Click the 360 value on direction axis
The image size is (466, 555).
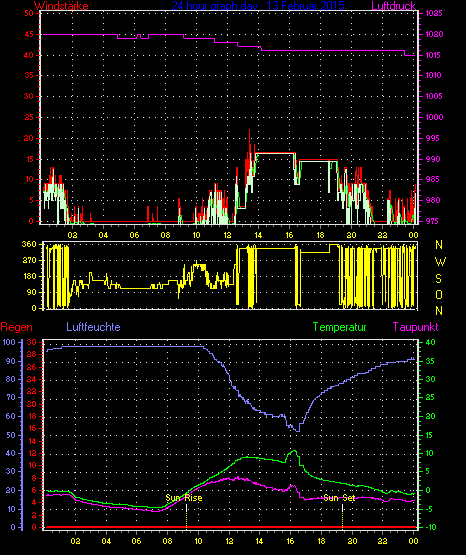point(29,244)
